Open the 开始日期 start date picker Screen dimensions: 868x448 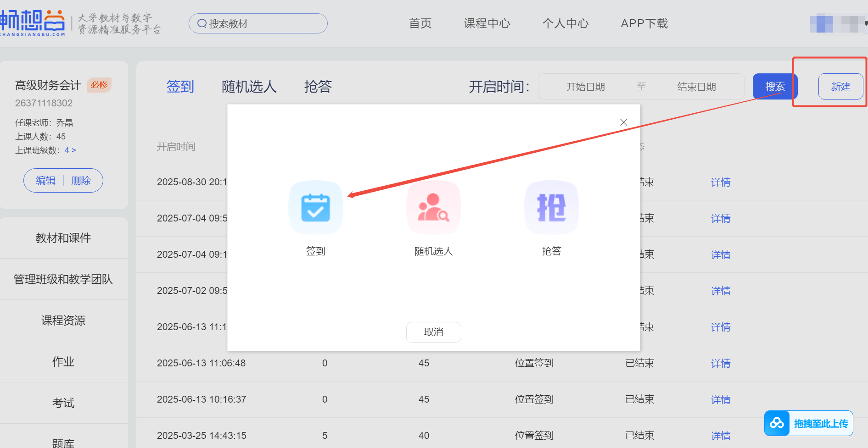point(585,87)
